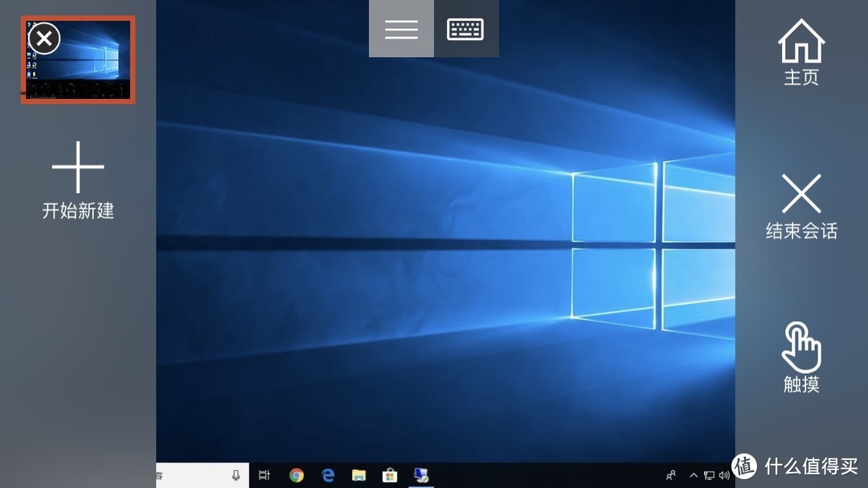Activate the microphone in the search box
The width and height of the screenshot is (868, 488).
pyautogui.click(x=235, y=475)
